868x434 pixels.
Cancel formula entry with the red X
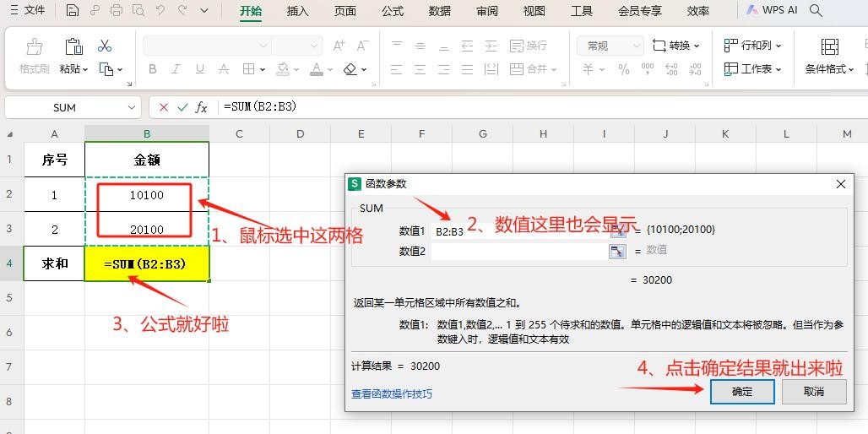coord(164,107)
